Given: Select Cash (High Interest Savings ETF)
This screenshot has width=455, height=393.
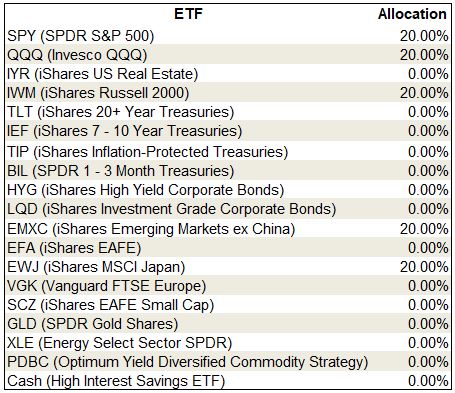Looking at the screenshot, I should (116, 381).
